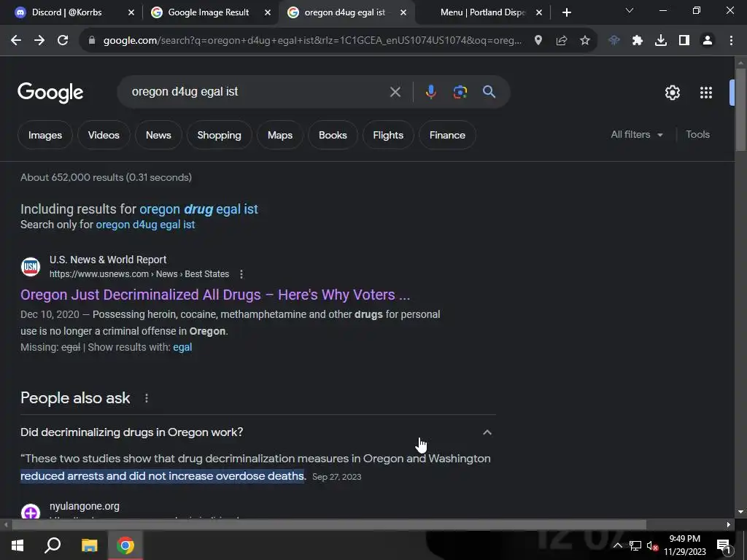This screenshot has width=747, height=560.
Task: Close the Google Image Result tab
Action: [268, 13]
